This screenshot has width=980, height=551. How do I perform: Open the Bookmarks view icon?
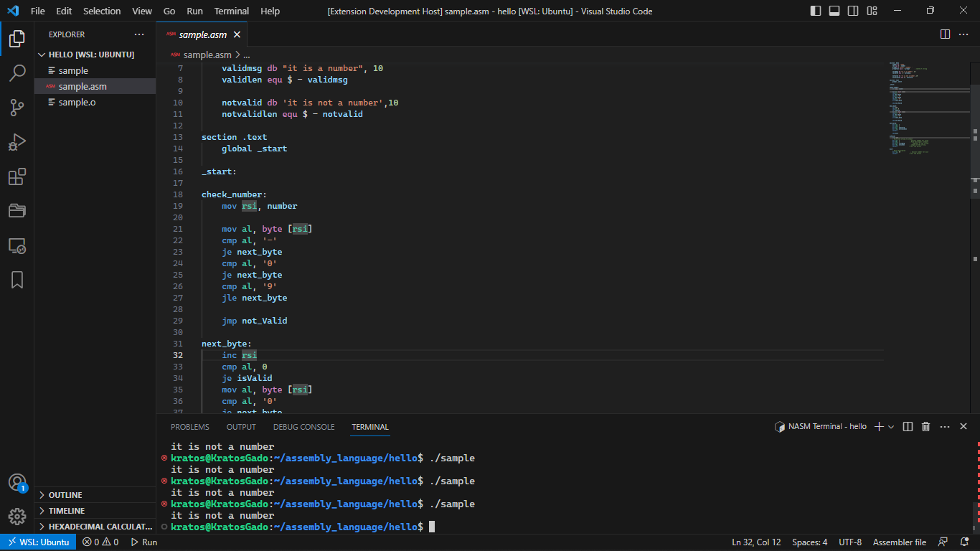click(17, 280)
